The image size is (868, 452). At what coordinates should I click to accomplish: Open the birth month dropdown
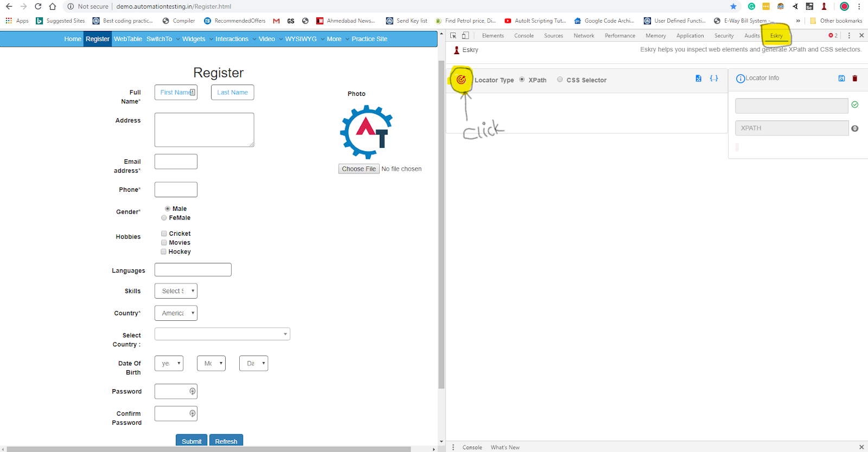211,364
